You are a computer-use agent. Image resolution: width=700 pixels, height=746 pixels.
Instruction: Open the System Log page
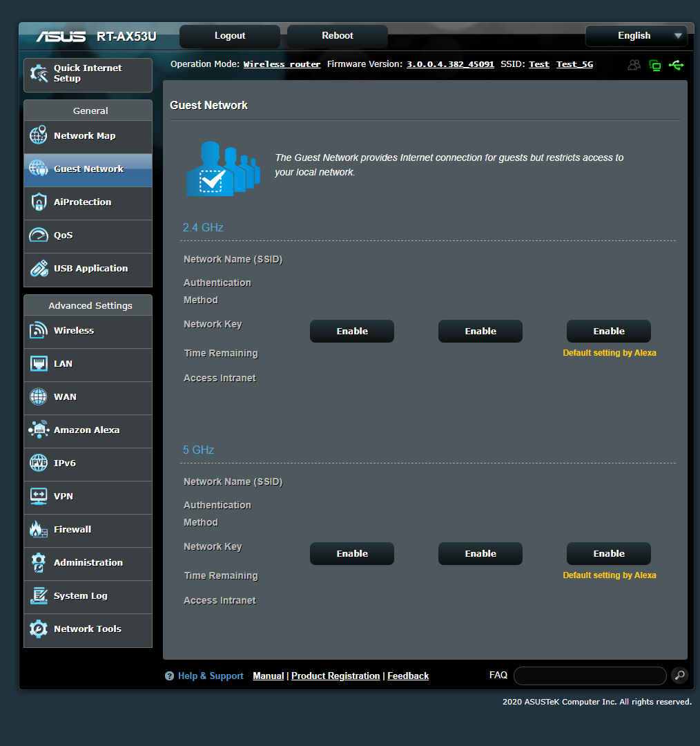[x=88, y=596]
